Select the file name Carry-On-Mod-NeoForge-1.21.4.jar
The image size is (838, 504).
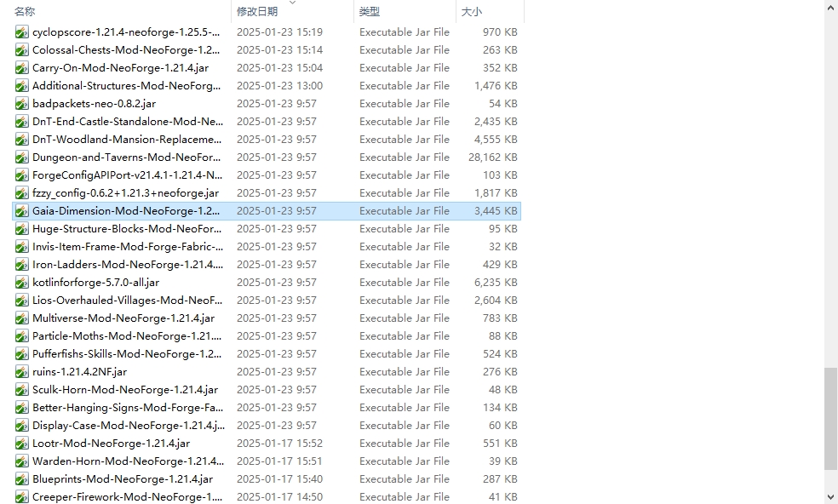point(120,68)
